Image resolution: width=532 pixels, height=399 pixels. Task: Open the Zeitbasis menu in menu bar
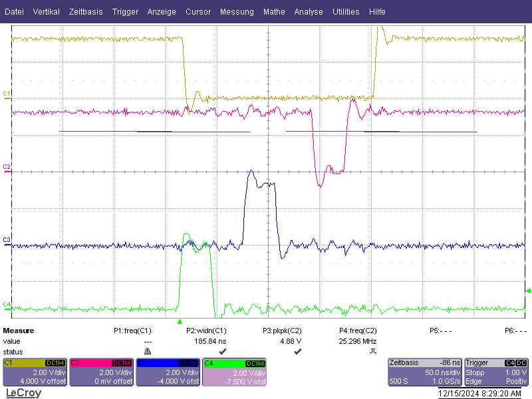coord(86,12)
